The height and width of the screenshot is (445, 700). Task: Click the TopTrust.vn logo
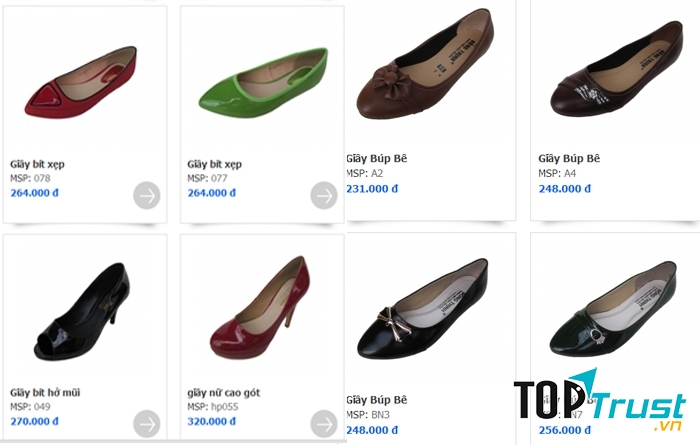599,407
